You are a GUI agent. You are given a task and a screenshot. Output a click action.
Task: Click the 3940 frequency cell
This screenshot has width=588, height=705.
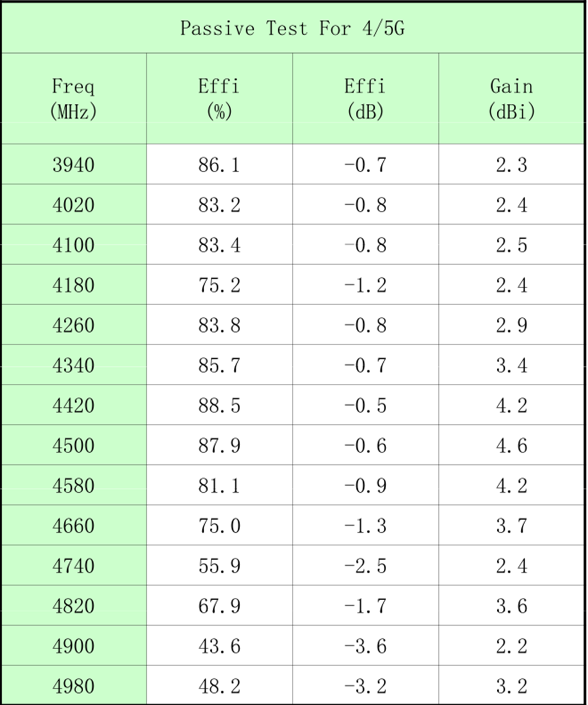coord(74,165)
